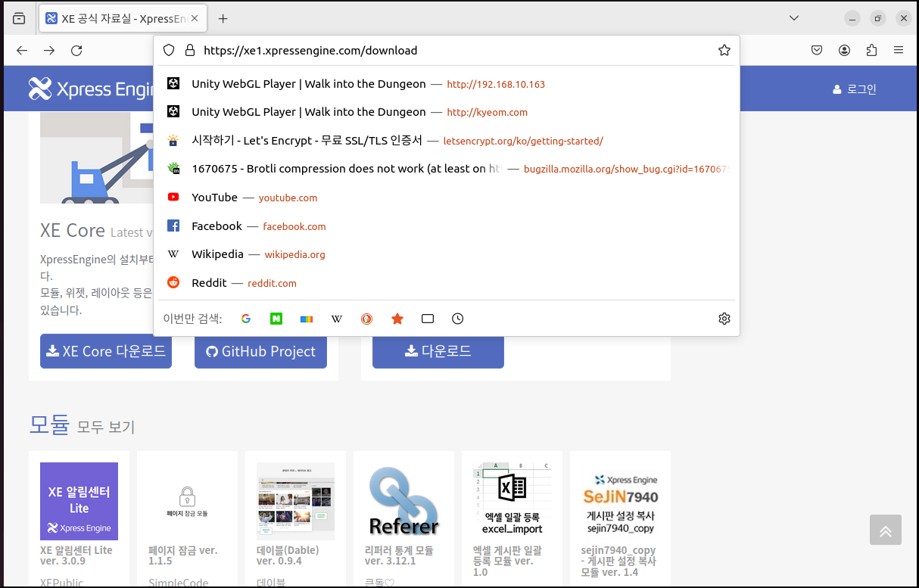This screenshot has height=588, width=919.
Task: Choose Unity WebGL Player kyeom.com suggestion
Action: pos(447,112)
